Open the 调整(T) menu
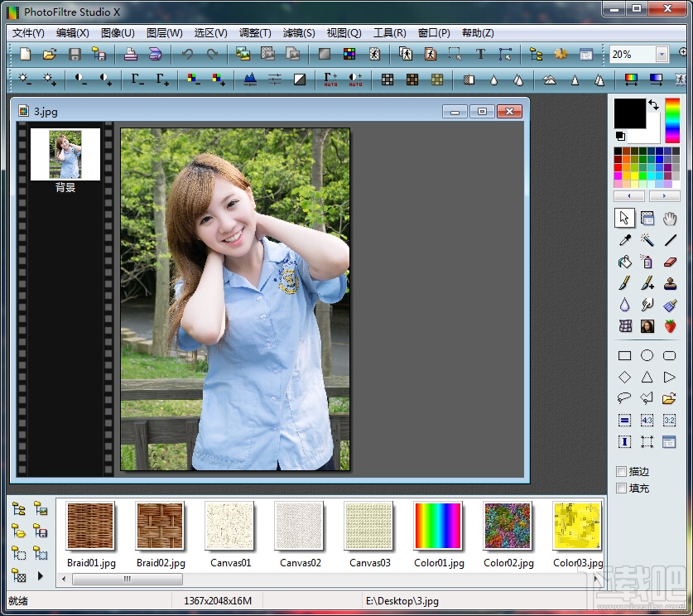 (255, 33)
